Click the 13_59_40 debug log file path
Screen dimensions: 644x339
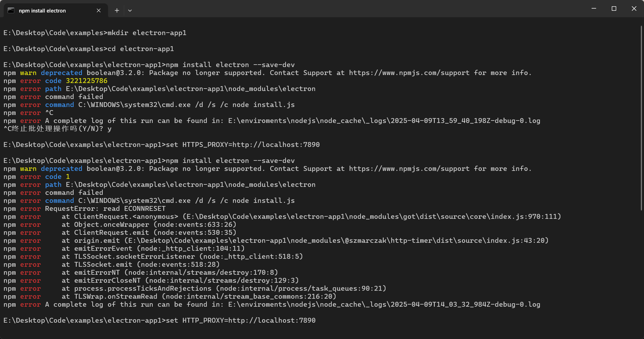[384, 121]
